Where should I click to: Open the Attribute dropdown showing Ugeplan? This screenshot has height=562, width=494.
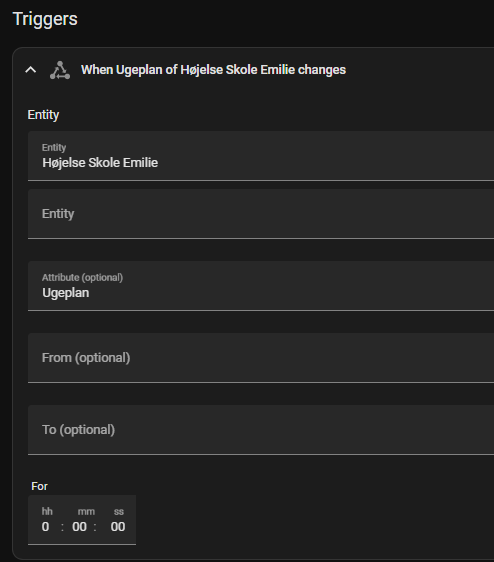coord(261,286)
